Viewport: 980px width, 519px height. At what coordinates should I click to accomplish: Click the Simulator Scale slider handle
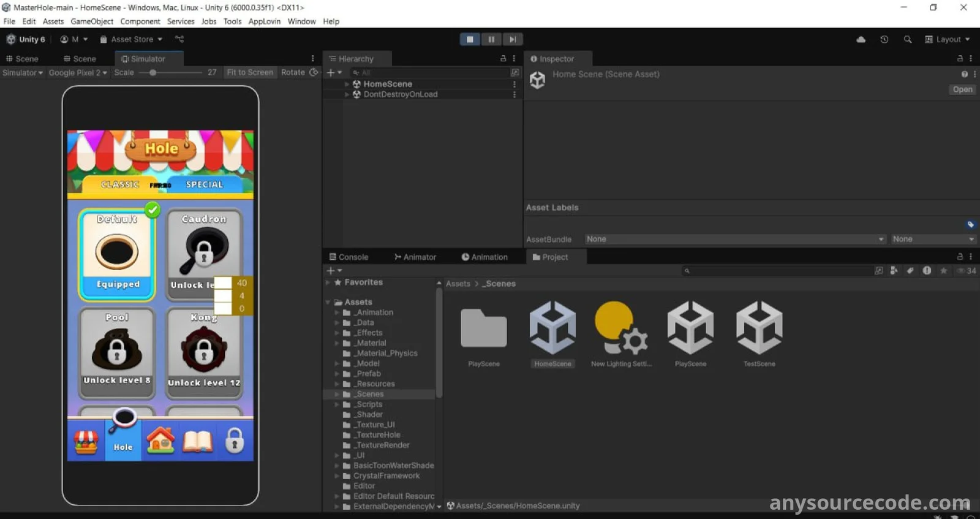coord(153,72)
